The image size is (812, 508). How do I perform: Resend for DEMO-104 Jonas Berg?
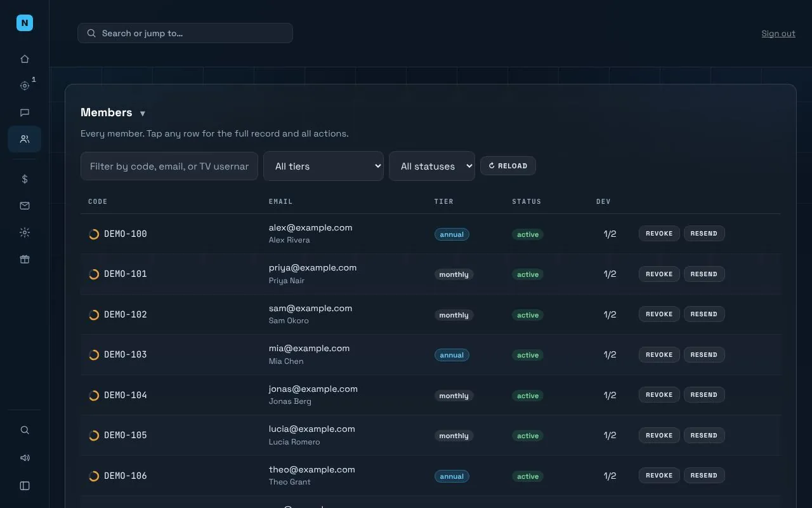point(704,395)
